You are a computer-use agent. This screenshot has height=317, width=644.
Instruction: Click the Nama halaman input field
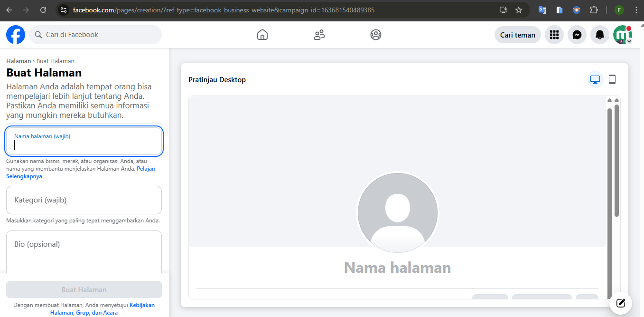[84, 141]
